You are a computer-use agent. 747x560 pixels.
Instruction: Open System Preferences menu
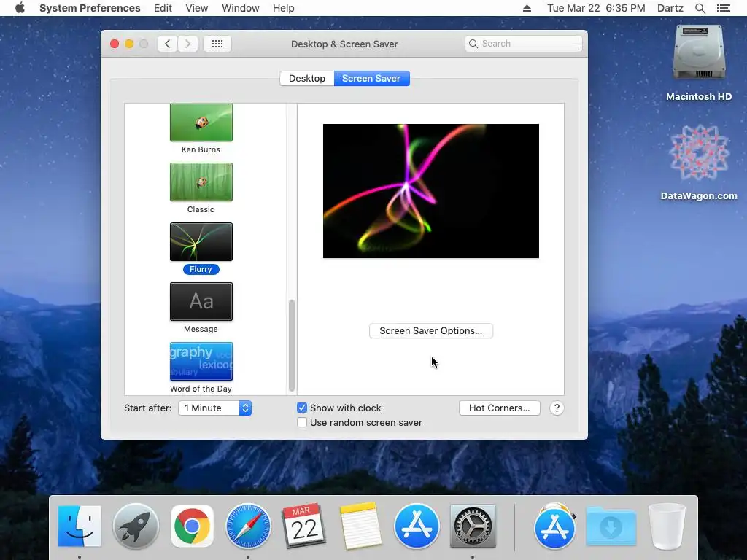(x=90, y=8)
